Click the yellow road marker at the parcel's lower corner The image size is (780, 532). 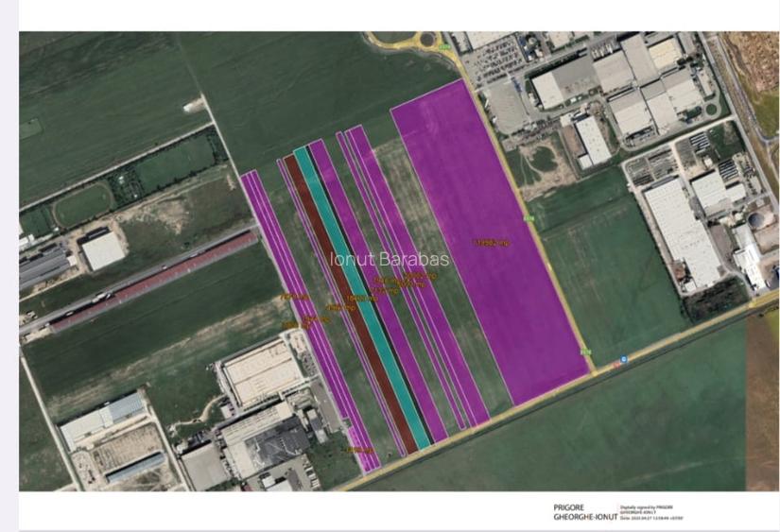point(584,352)
